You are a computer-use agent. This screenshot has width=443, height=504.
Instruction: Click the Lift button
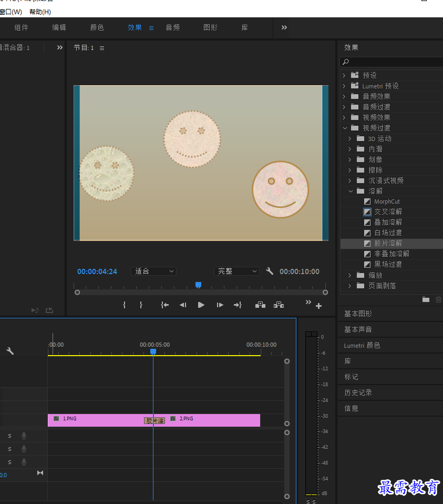(x=260, y=305)
